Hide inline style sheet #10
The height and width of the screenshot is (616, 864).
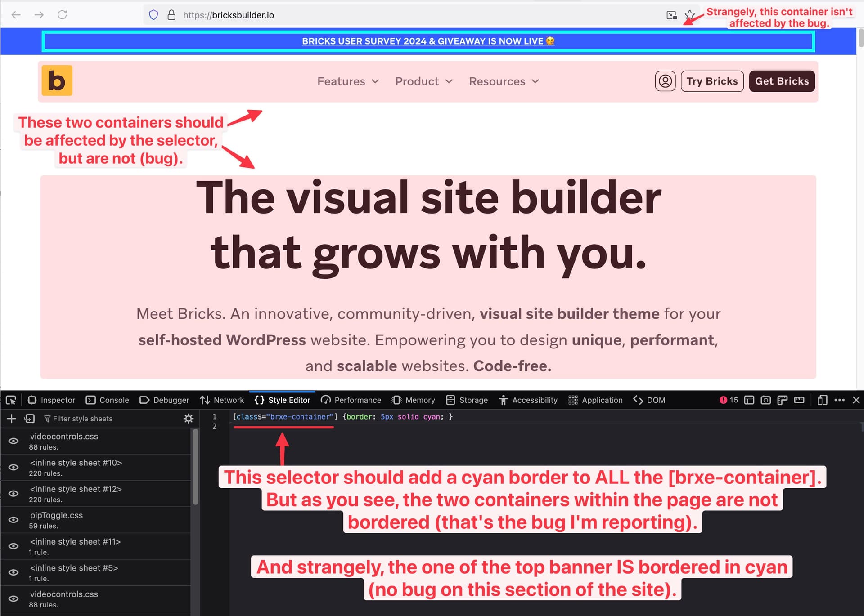(14, 467)
